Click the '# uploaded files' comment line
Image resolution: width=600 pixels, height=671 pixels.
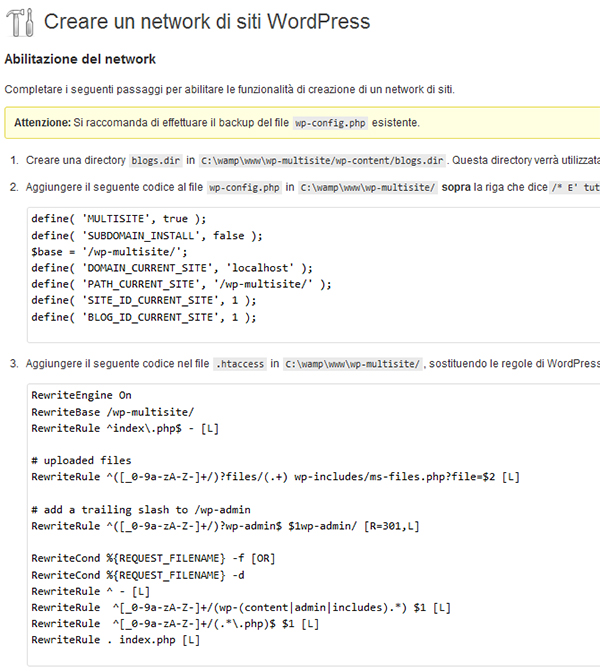click(81, 460)
